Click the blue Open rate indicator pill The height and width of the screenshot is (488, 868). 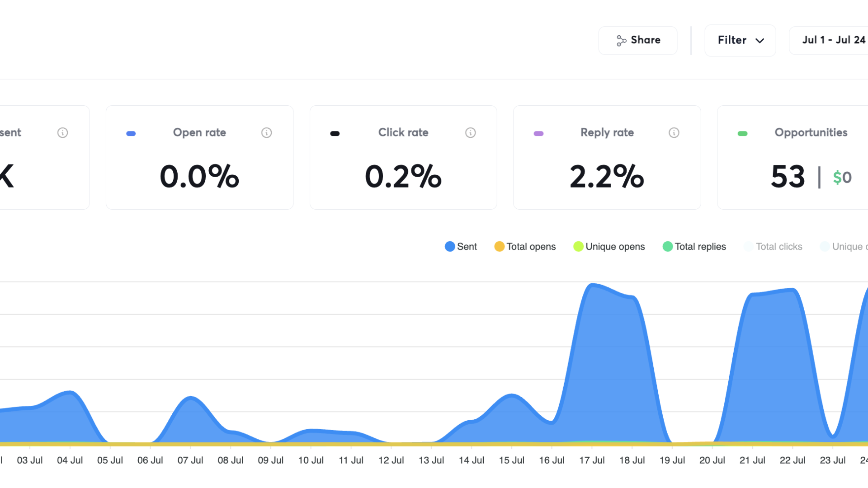(x=131, y=133)
